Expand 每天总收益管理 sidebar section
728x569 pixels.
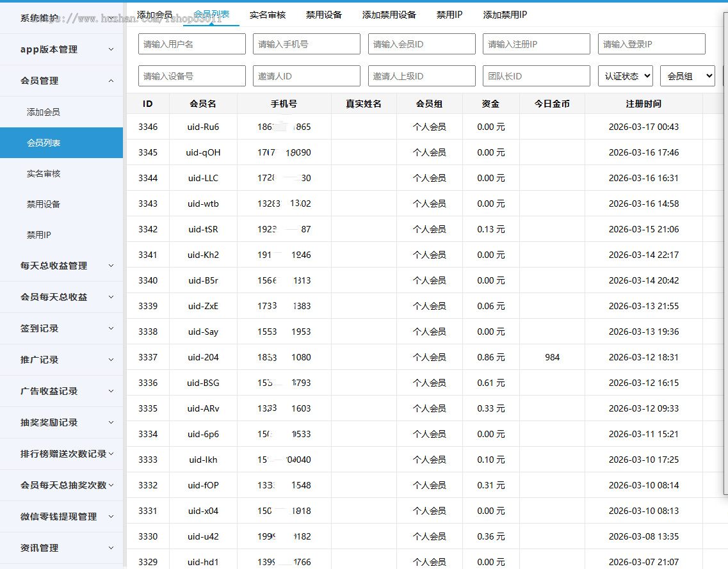(61, 266)
